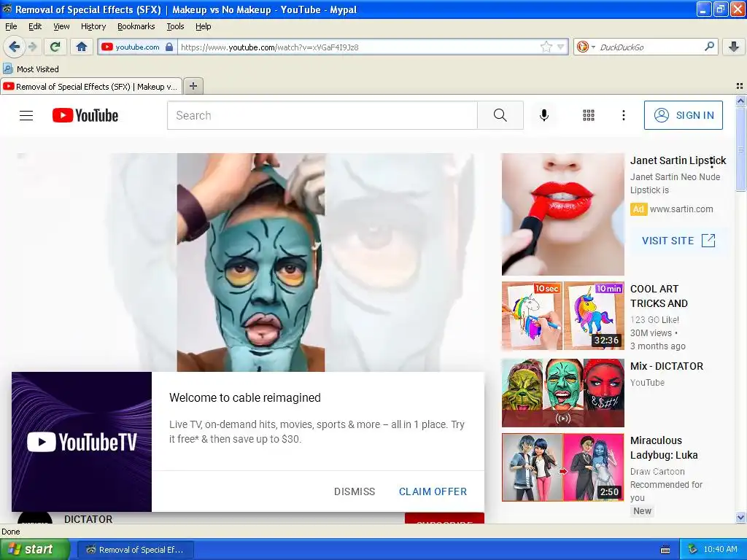Open the YouTube apps grid icon
Screen dimensions: 747x560
coord(589,115)
